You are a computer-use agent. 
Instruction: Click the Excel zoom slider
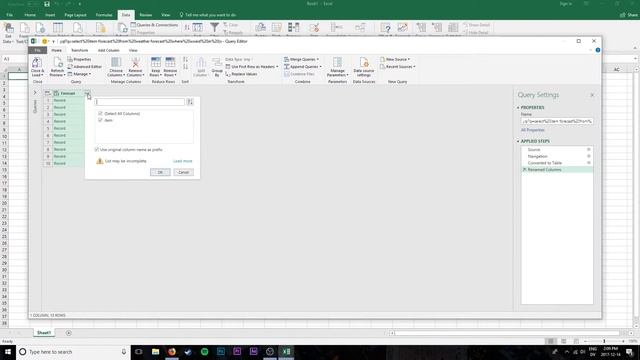[x=604, y=341]
